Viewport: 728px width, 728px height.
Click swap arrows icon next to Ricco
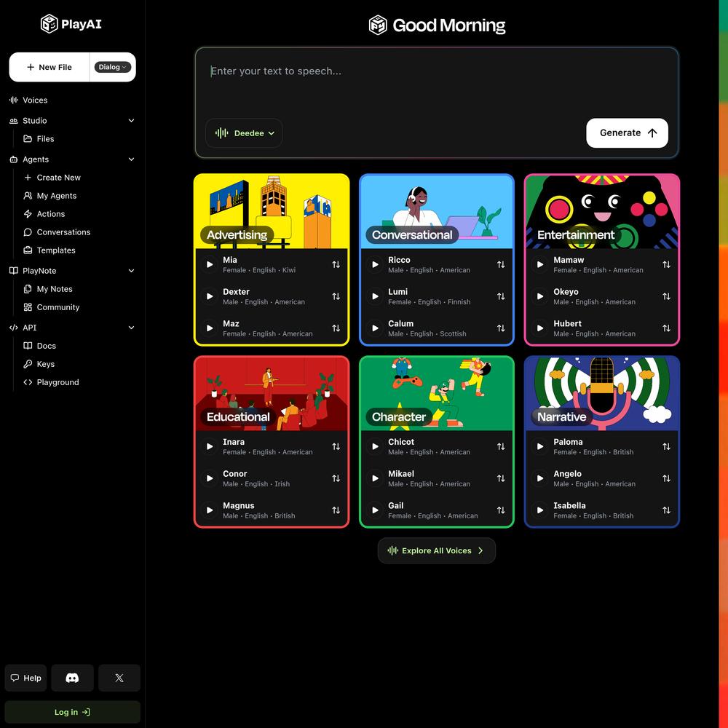pos(501,265)
